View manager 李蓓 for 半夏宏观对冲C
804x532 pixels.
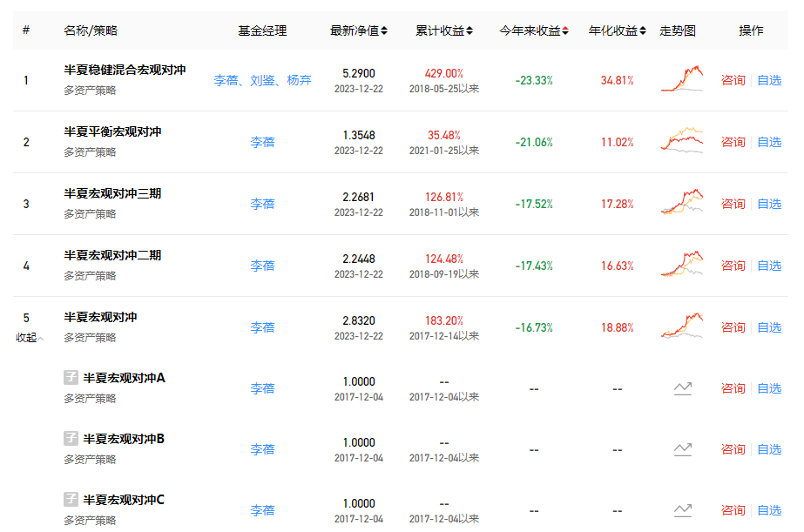[262, 510]
